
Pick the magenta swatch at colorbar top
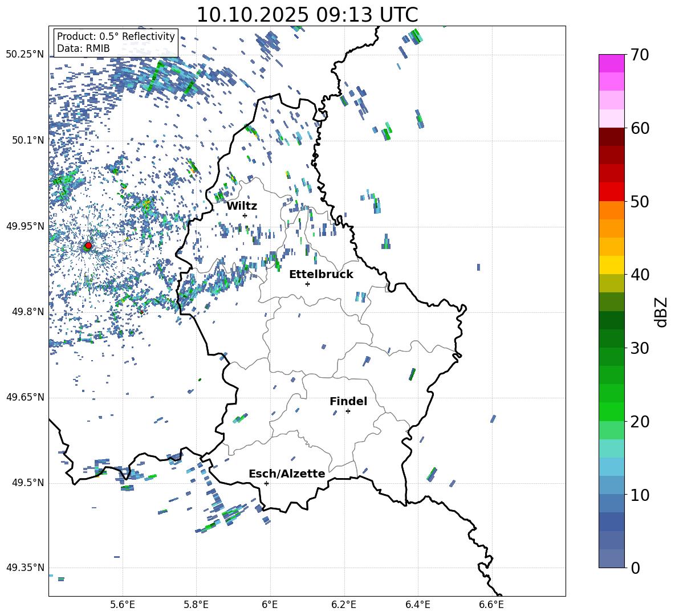coord(612,63)
